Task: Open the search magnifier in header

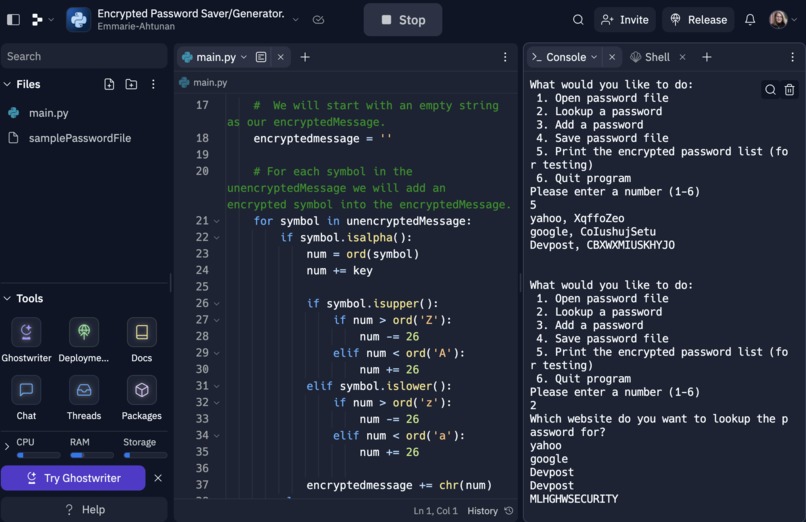Action: (578, 20)
